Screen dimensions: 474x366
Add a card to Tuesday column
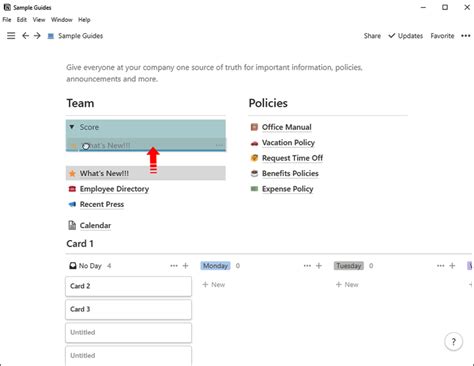(x=452, y=266)
